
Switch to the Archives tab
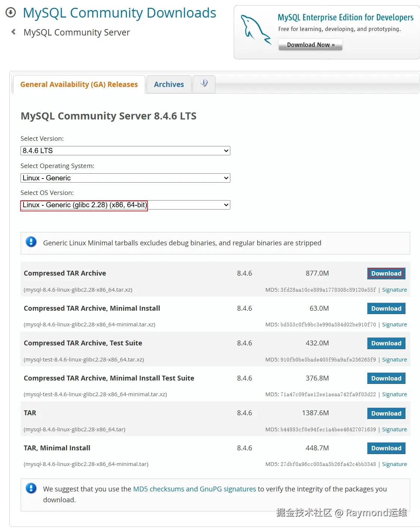click(x=169, y=84)
